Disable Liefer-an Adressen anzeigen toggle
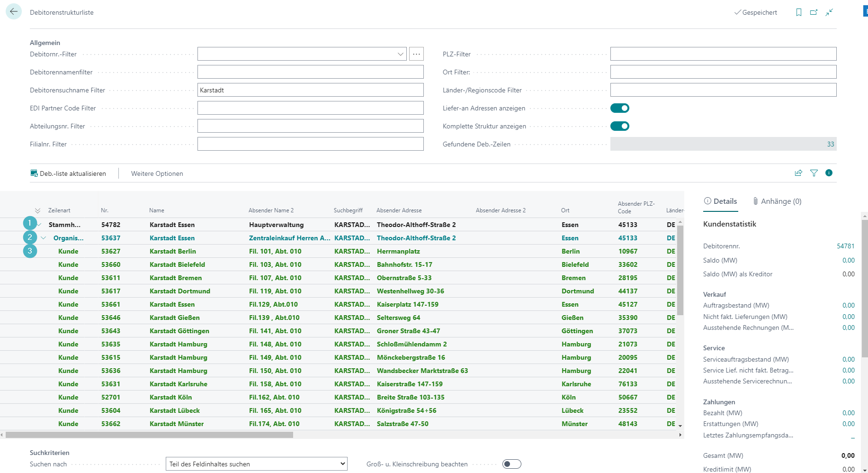868x473 pixels. point(619,108)
